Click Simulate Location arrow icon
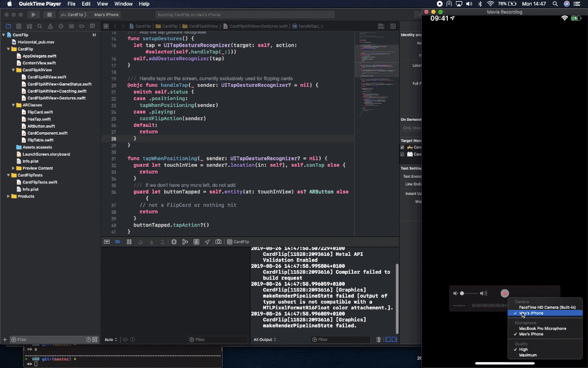Screen dimensions: 588x368 coord(207,242)
